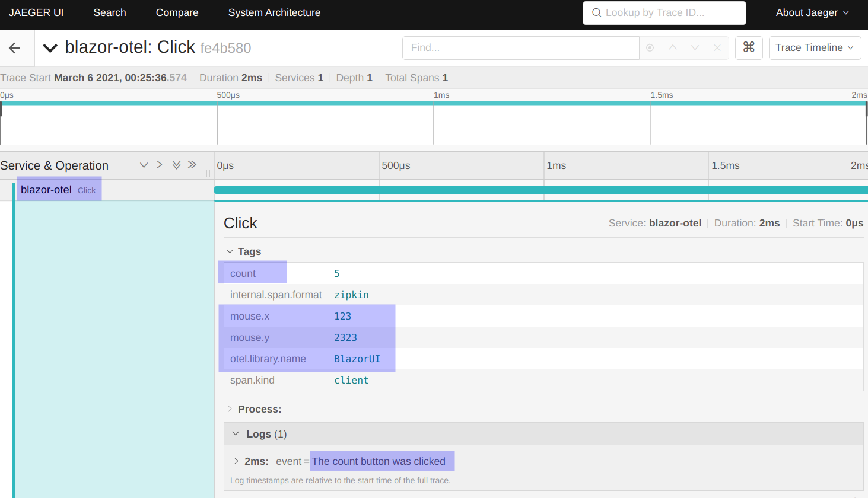Click the Lookup by Trace ID field
This screenshot has width=868, height=498.
pos(664,12)
